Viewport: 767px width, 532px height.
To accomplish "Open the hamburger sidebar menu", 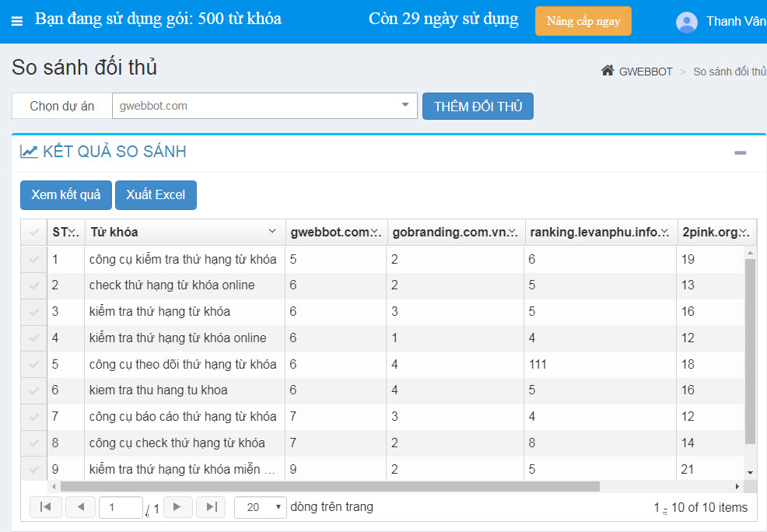I will coord(17,21).
